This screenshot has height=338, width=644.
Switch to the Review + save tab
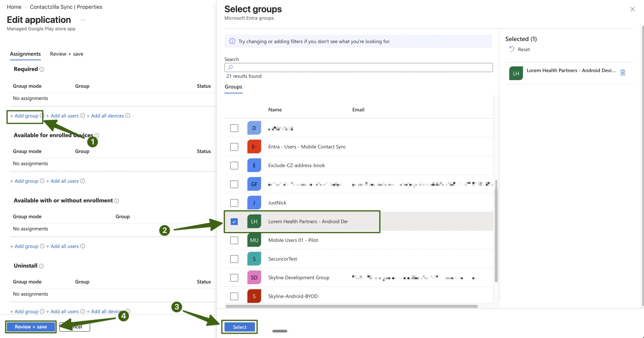(x=67, y=54)
